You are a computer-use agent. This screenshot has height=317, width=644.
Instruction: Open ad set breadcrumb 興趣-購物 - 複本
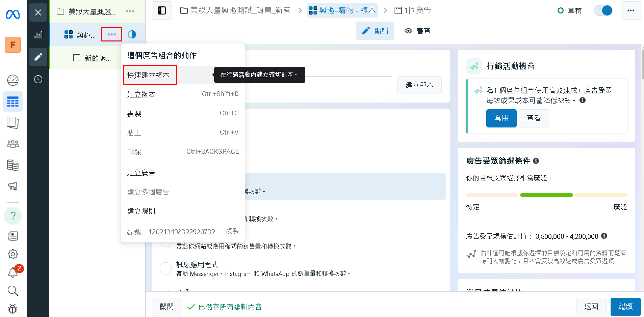pyautogui.click(x=342, y=10)
